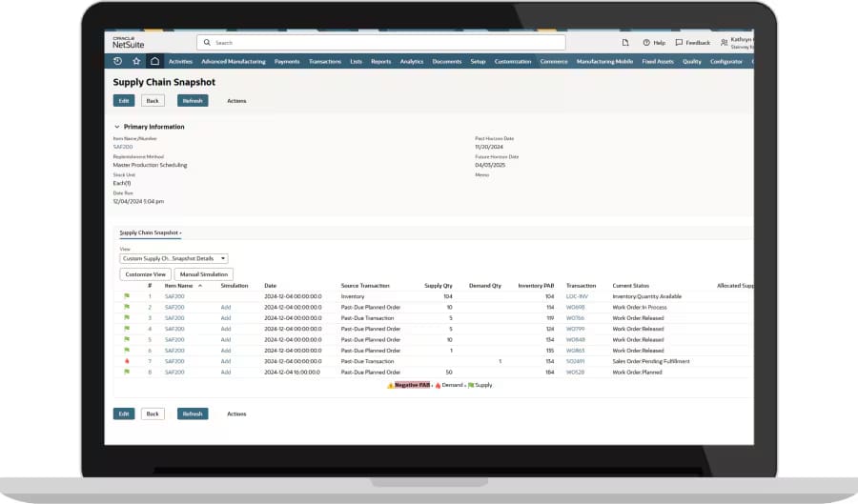
Task: Open the Transactions menu
Action: pos(324,61)
